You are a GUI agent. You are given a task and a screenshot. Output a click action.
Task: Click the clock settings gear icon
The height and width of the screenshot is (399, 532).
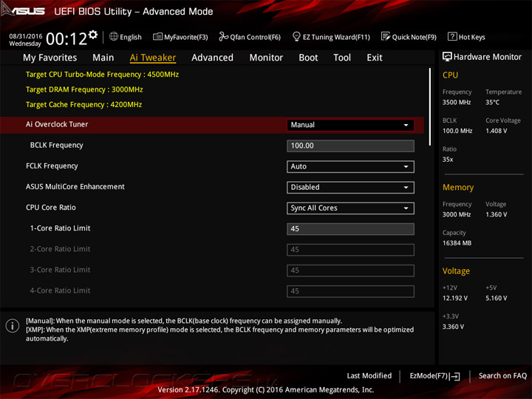[93, 34]
